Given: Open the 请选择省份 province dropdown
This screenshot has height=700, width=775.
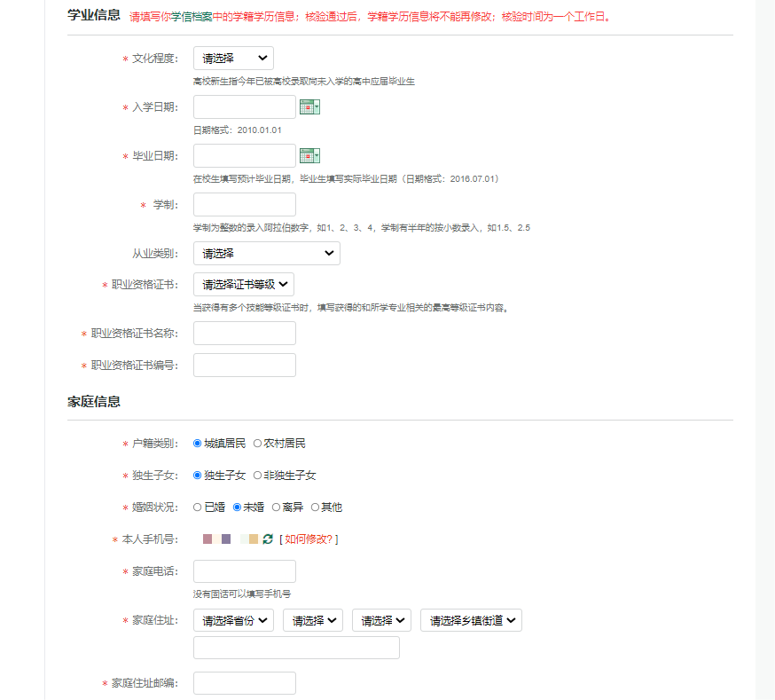Looking at the screenshot, I should [x=232, y=620].
